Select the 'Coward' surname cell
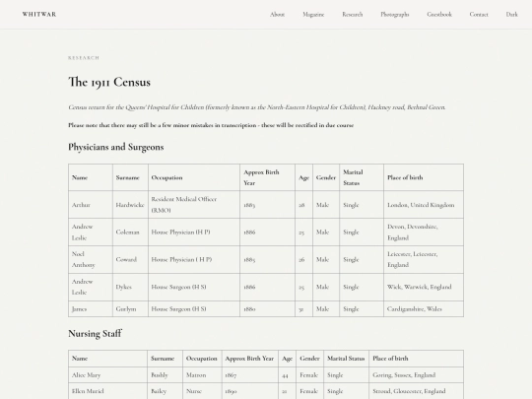Screen dimensions: 532x399 coord(130,259)
